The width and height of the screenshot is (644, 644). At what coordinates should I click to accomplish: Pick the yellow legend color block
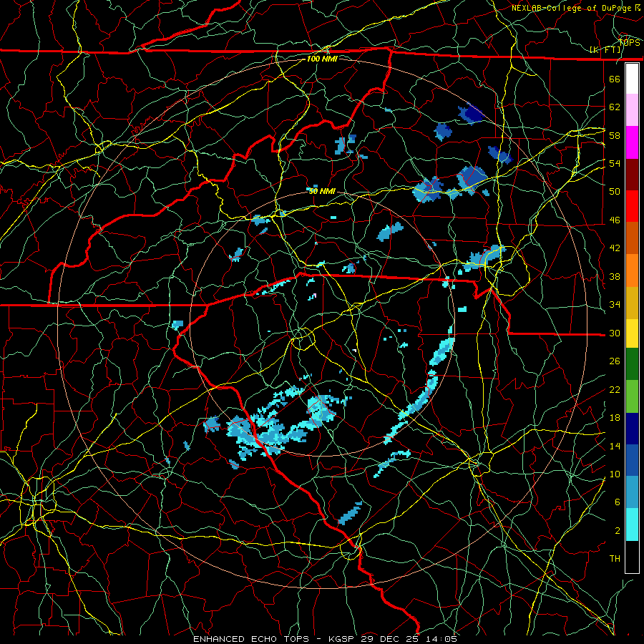(632, 333)
